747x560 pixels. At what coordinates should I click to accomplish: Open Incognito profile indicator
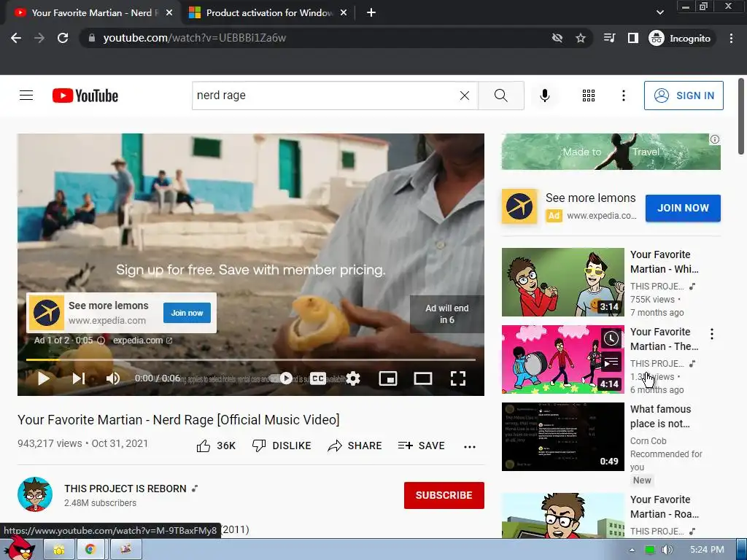point(680,38)
